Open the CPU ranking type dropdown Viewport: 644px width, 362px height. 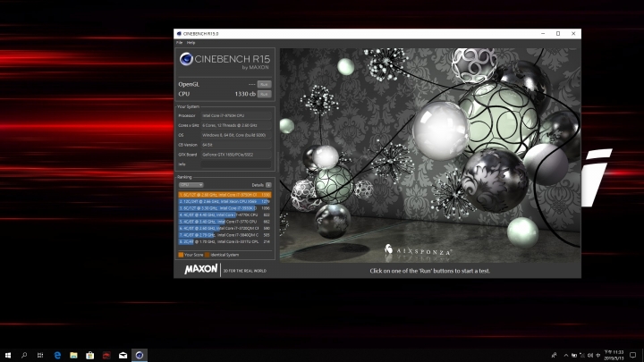click(x=191, y=185)
